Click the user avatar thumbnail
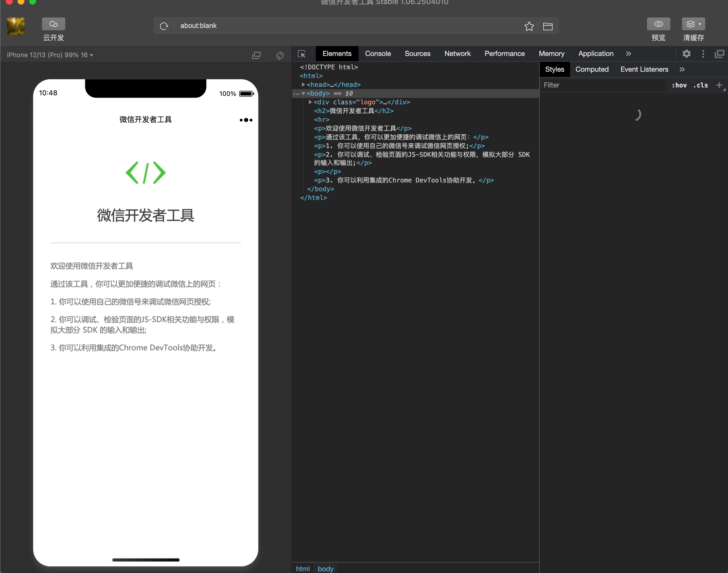Image resolution: width=728 pixels, height=573 pixels. pos(16,26)
